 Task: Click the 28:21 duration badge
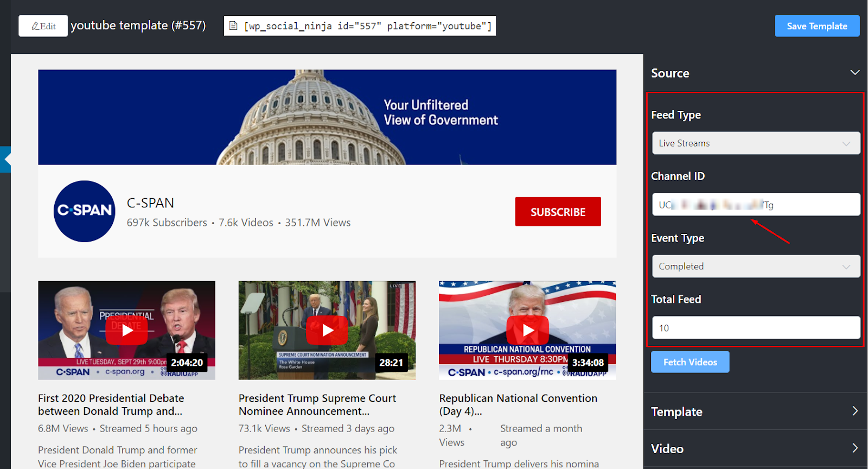click(x=391, y=363)
